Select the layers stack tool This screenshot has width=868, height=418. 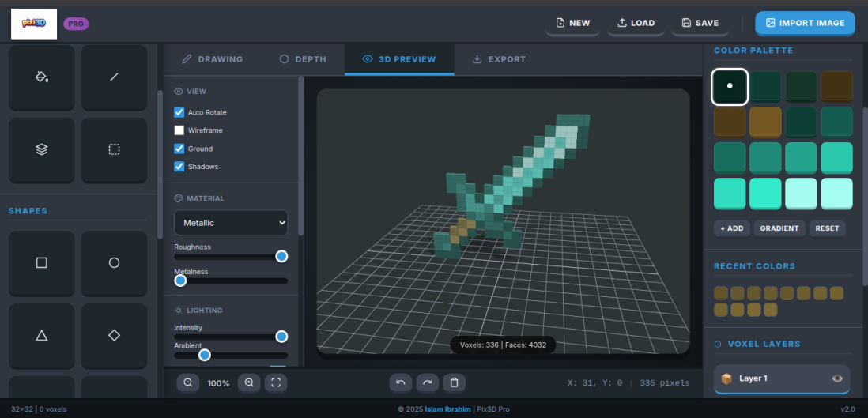[42, 149]
